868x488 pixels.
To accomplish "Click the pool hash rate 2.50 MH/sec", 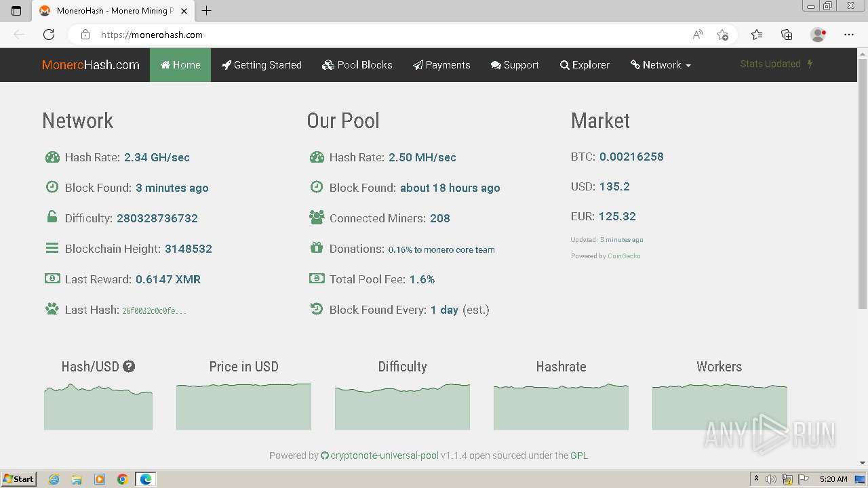I will (422, 157).
